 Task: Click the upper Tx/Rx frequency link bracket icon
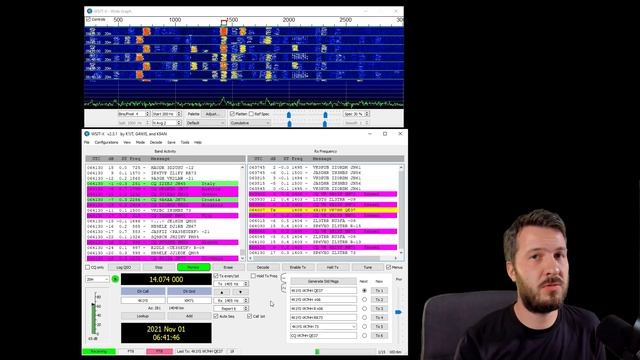pos(284,278)
